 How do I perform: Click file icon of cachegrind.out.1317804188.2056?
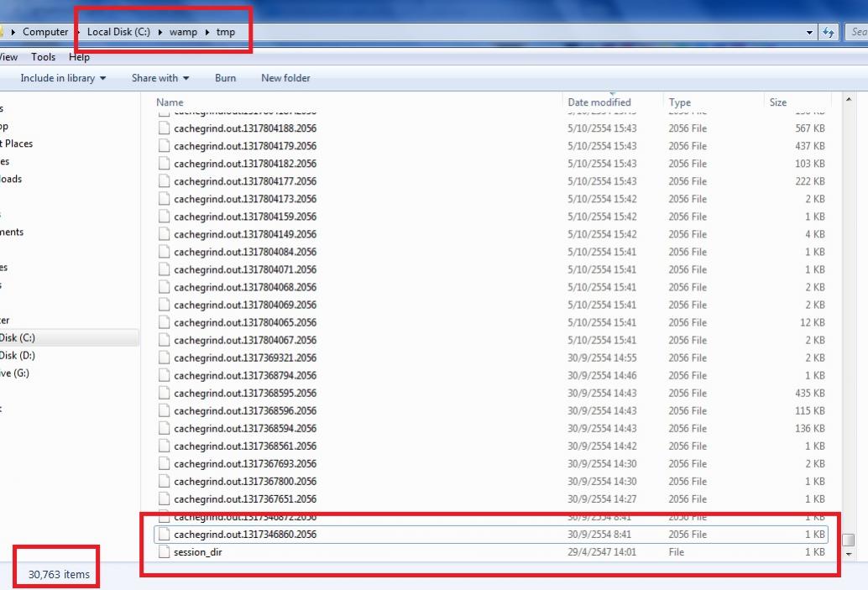[x=164, y=128]
